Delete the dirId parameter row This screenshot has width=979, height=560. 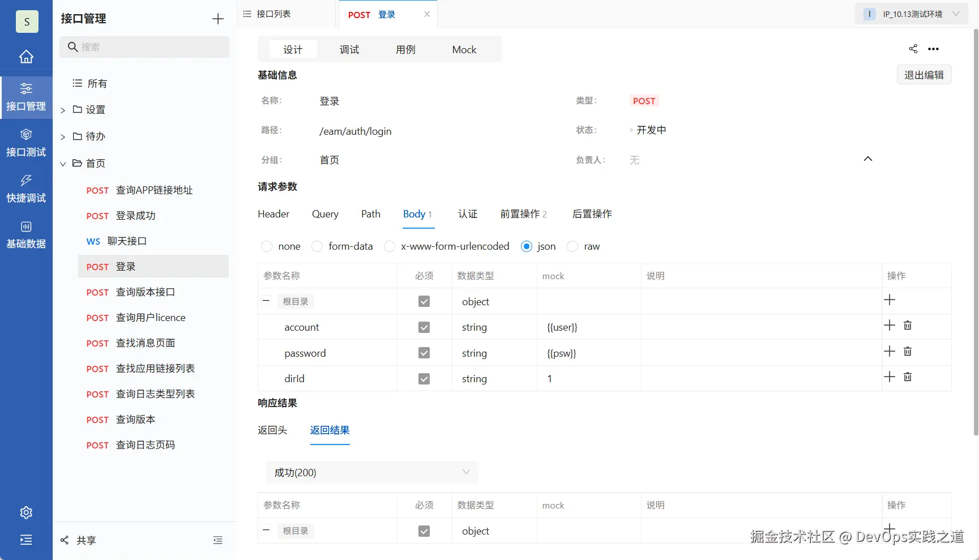(908, 377)
